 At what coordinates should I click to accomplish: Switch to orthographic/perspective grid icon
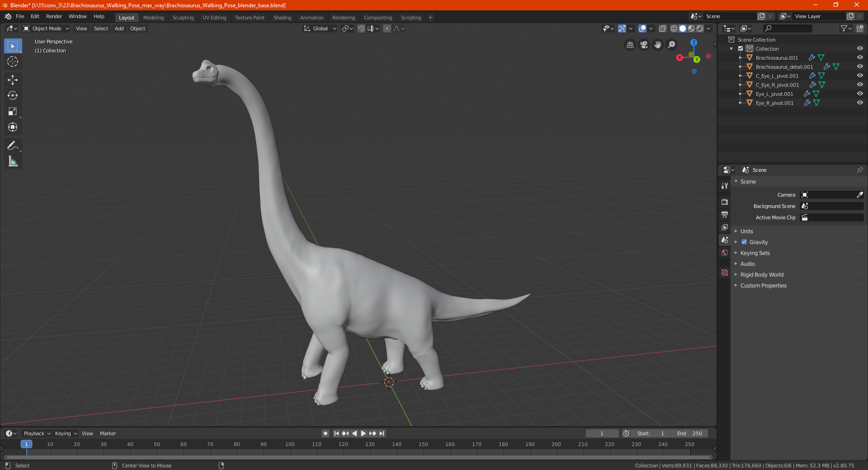tap(630, 45)
